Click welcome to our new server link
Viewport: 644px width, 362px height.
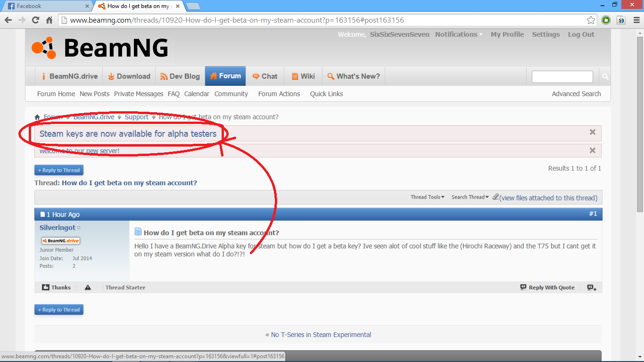pos(80,151)
